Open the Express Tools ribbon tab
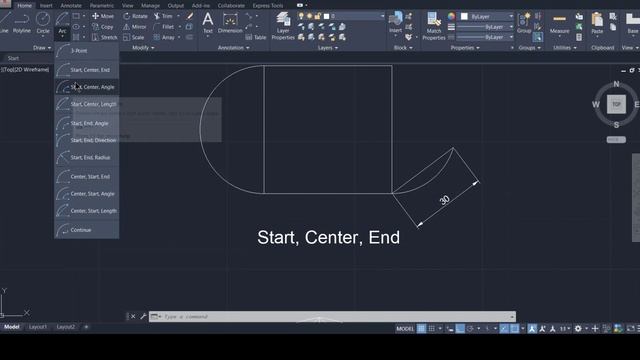This screenshot has height=360, width=640. [268, 6]
